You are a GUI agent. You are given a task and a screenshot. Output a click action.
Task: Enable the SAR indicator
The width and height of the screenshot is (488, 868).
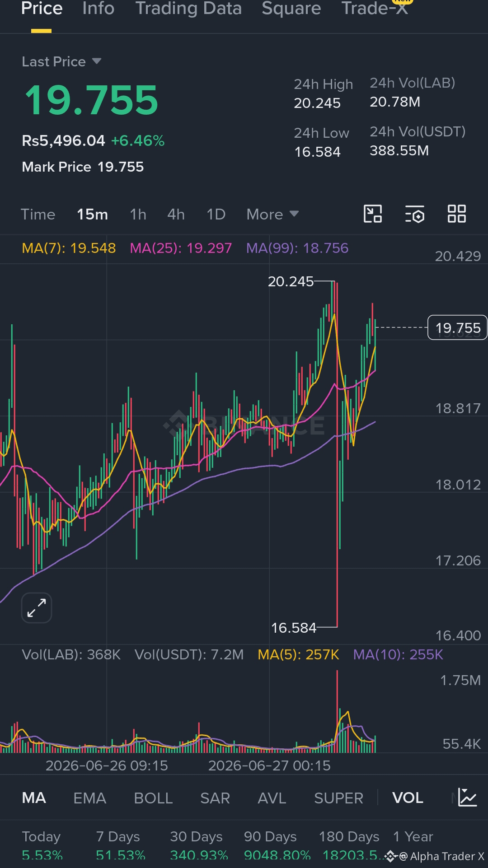215,798
